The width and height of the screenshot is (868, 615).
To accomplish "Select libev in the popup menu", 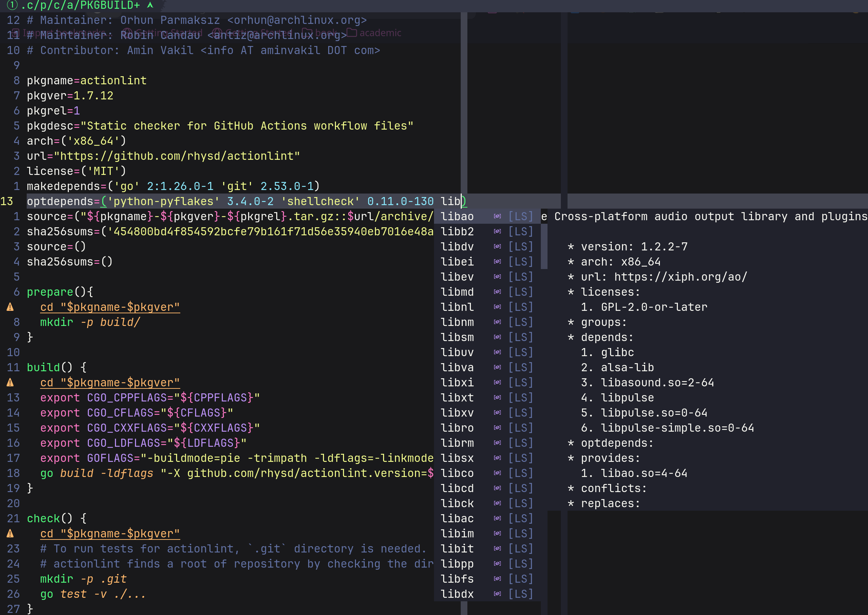I will pos(487,277).
